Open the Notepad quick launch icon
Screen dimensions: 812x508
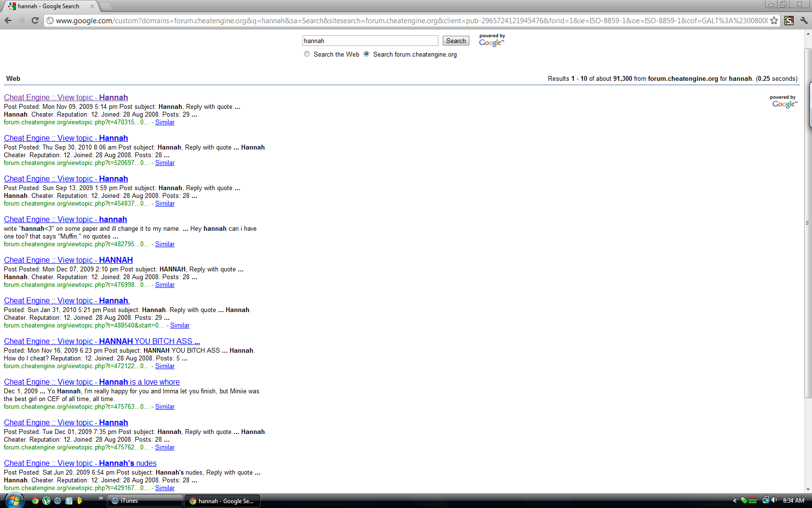69,501
